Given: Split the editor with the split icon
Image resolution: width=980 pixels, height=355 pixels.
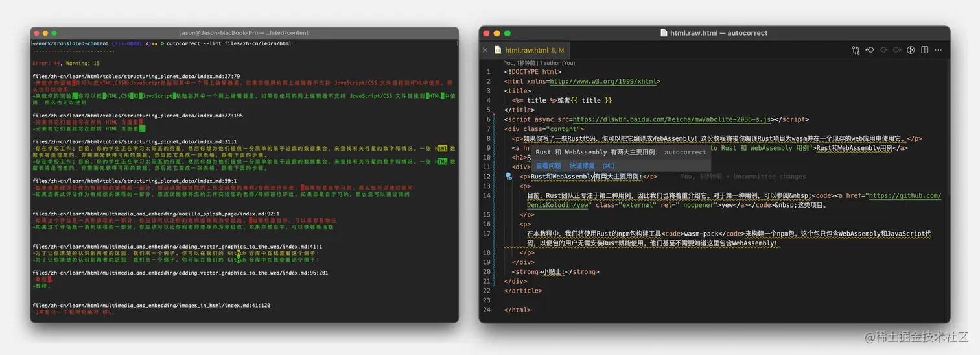Looking at the screenshot, I should pos(925,50).
